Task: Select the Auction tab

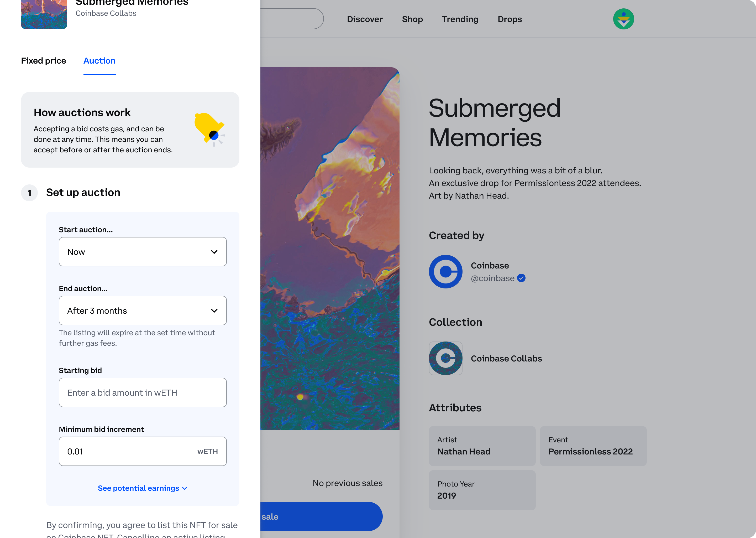Action: point(99,61)
